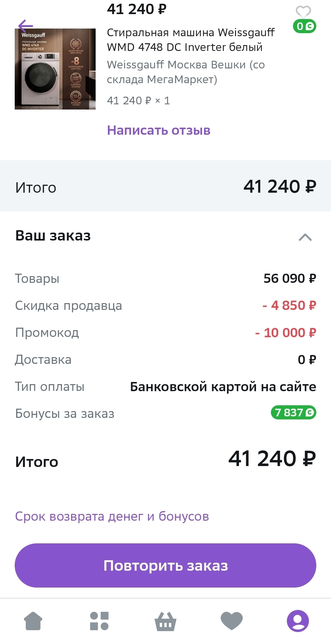The height and width of the screenshot is (644, 331).
Task: Open Срок возврата денег и бонусов
Action: pos(112,516)
